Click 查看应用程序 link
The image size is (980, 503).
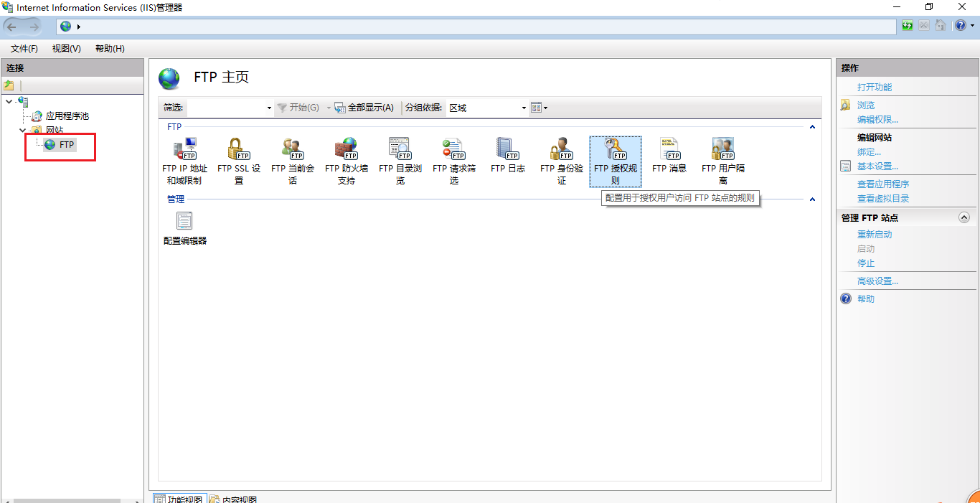[x=883, y=184]
